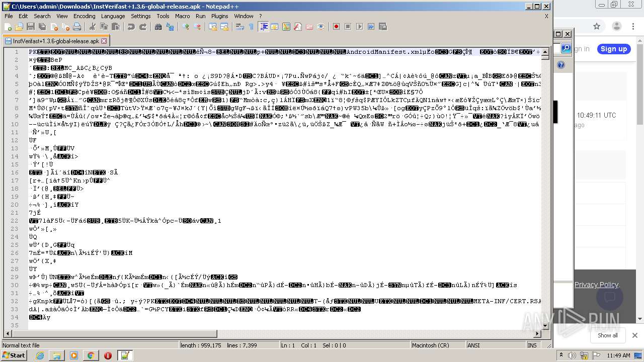This screenshot has height=362, width=644.
Task: Close the current document with the Close icon
Action: pyautogui.click(x=54, y=27)
